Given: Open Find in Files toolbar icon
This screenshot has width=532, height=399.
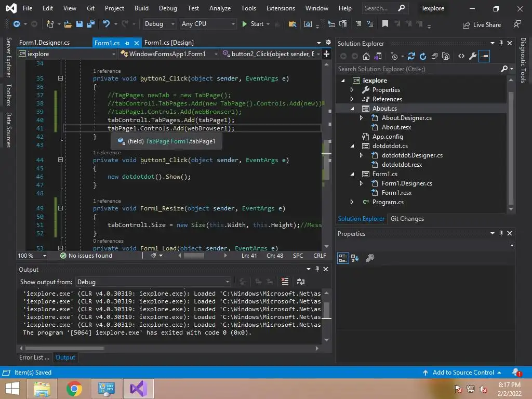Looking at the screenshot, I should pos(292,24).
